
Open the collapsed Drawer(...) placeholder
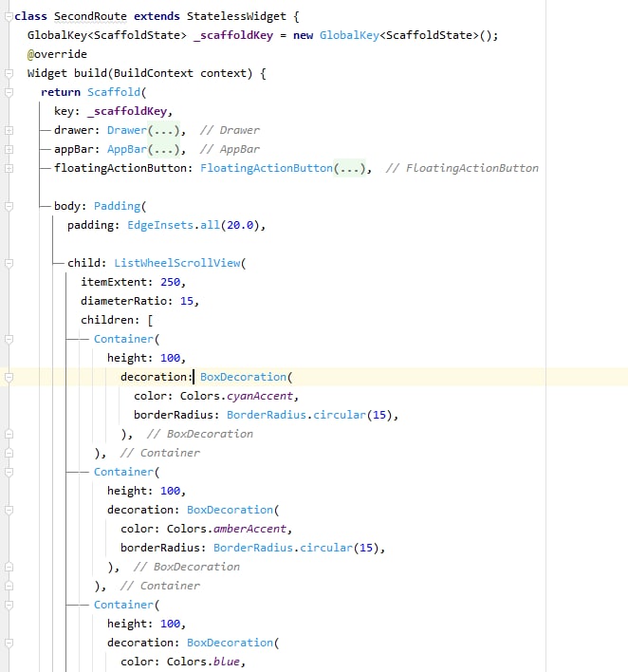[163, 130]
